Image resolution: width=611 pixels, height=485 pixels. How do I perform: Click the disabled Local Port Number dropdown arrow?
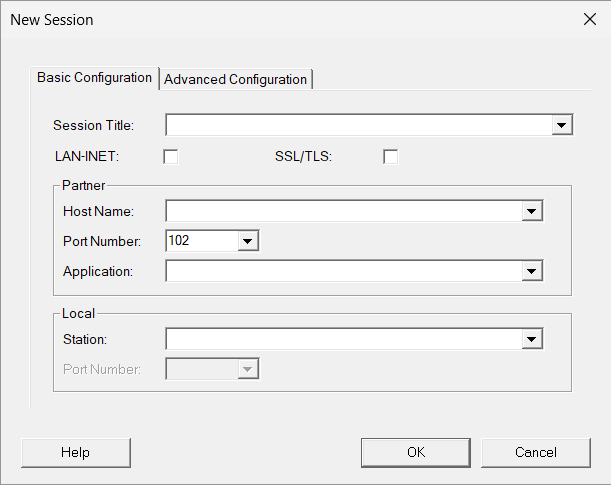[248, 369]
